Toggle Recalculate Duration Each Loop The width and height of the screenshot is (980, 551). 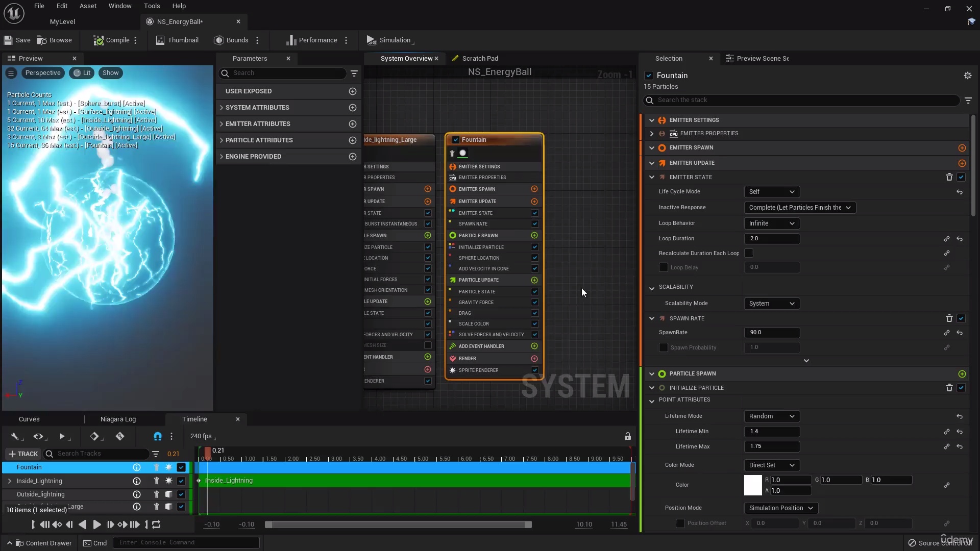click(x=750, y=253)
